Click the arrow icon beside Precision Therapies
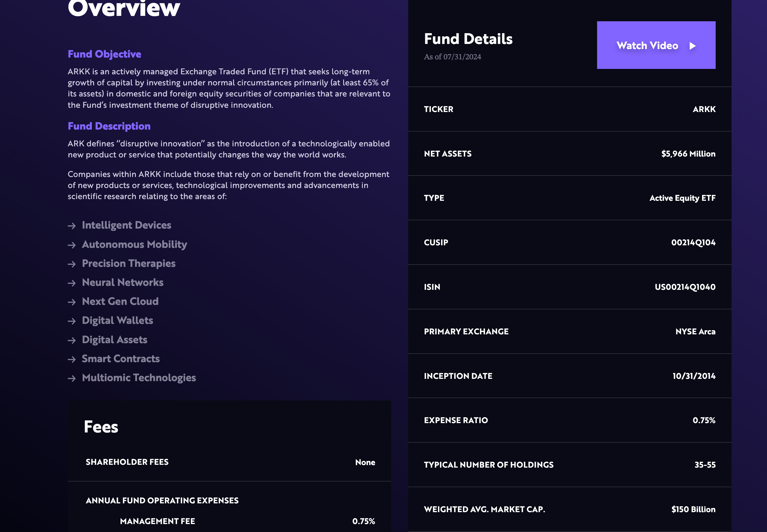Viewport: 767px width, 532px height. pos(72,264)
